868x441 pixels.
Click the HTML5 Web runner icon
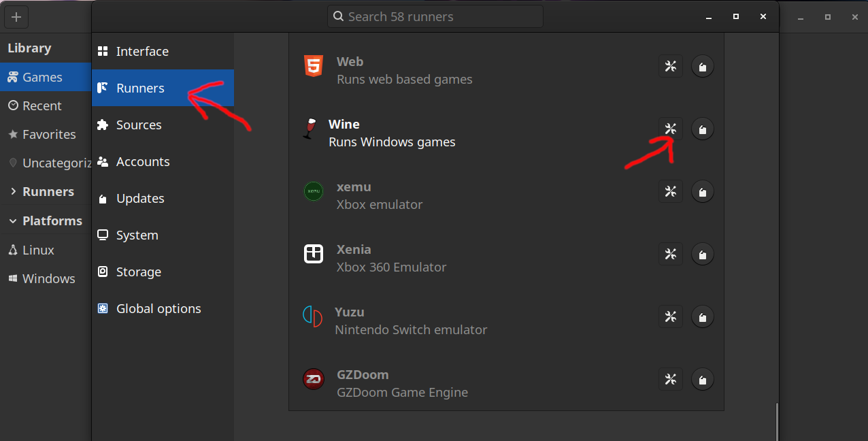click(x=313, y=66)
